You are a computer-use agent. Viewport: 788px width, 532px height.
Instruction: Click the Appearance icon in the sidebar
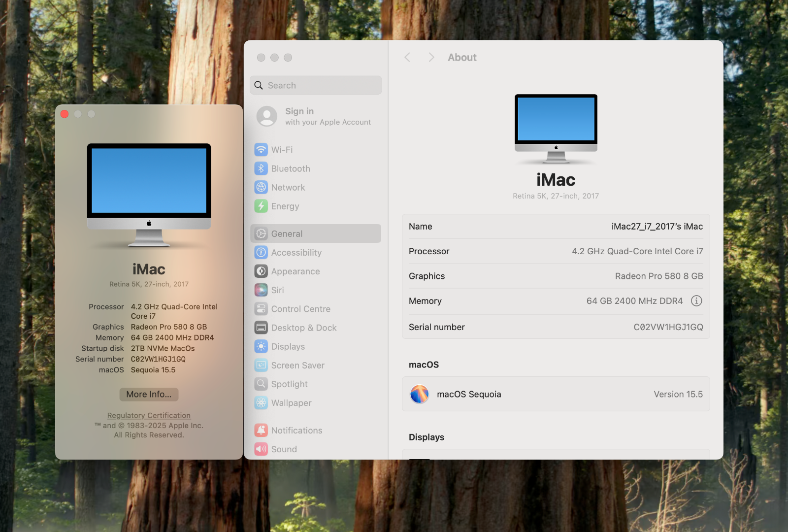[x=261, y=271]
